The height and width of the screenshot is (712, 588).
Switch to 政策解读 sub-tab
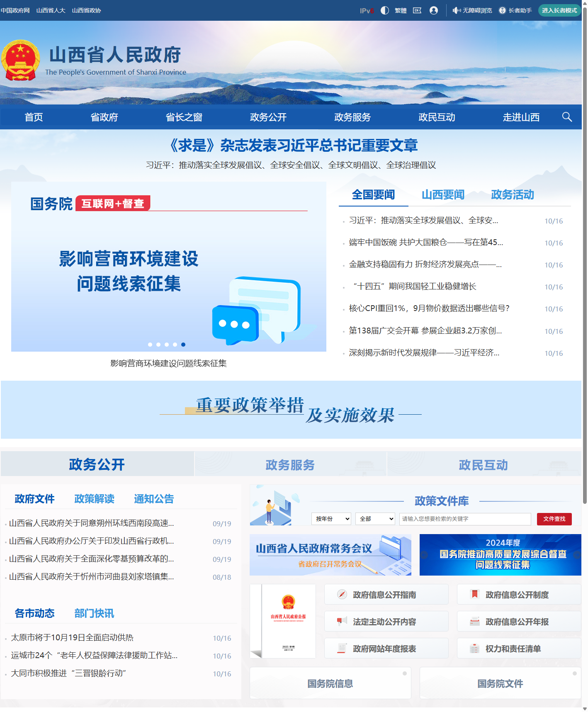(x=94, y=499)
